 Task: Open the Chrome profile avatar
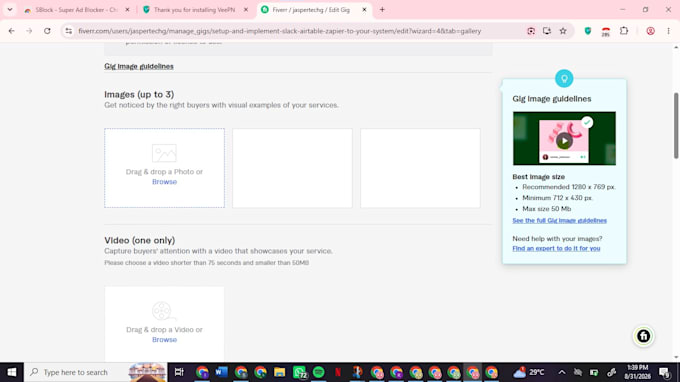(x=651, y=31)
